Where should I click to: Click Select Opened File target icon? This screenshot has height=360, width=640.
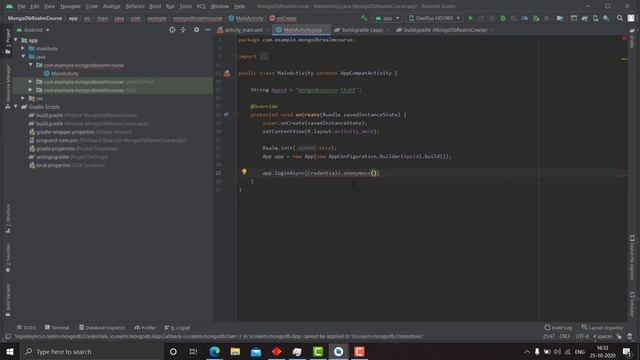(172, 30)
